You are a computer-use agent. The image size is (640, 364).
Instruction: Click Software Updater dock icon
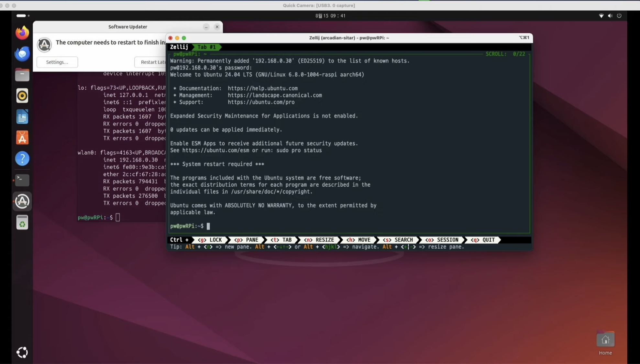pyautogui.click(x=22, y=201)
